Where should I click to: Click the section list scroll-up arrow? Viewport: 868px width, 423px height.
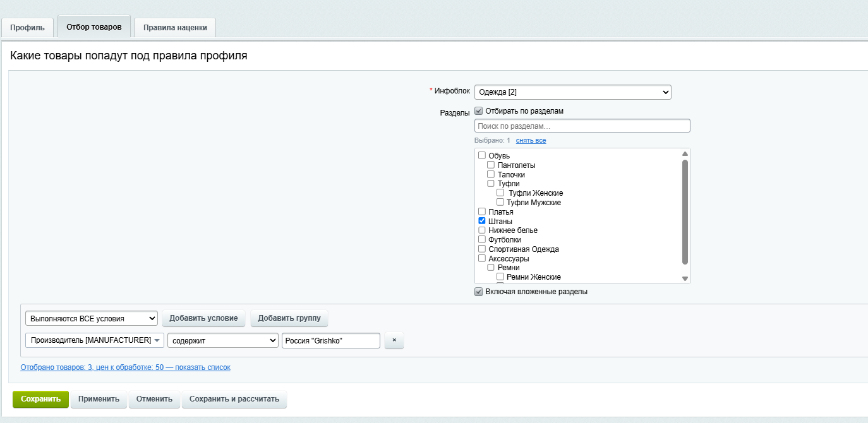[685, 154]
